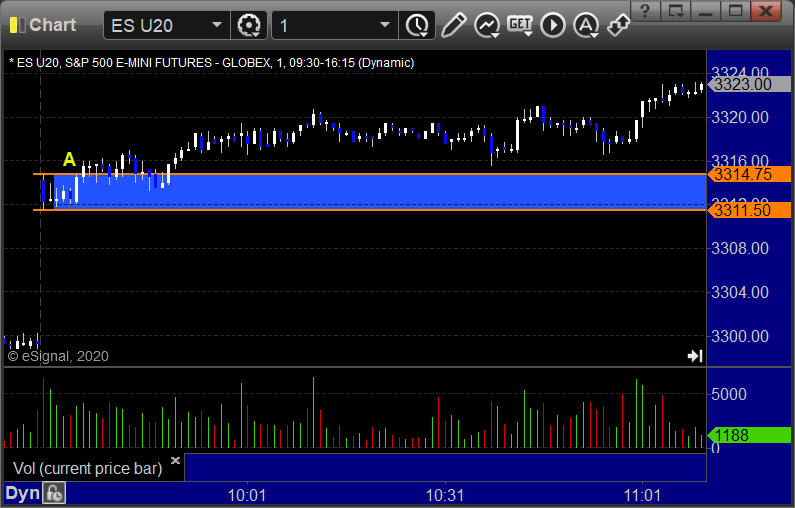The width and height of the screenshot is (795, 508).
Task: Expand the ES U20 symbol dropdown
Action: (x=216, y=25)
